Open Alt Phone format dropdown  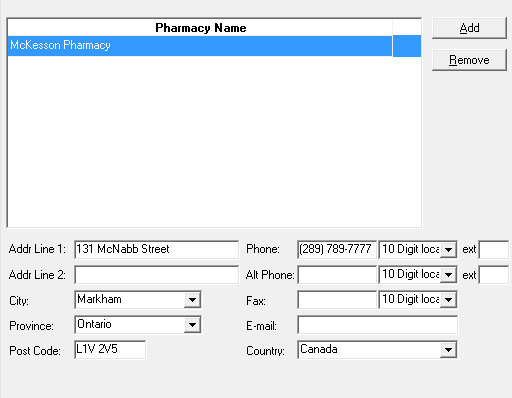[448, 275]
